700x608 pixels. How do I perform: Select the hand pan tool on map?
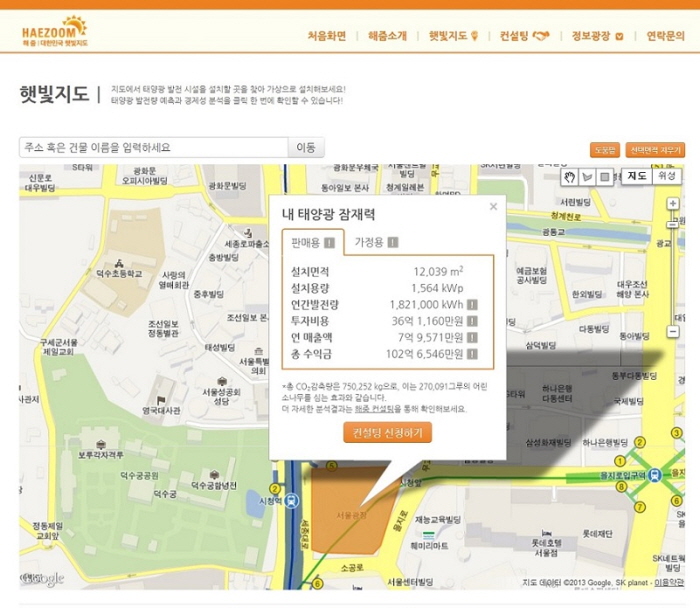click(570, 177)
